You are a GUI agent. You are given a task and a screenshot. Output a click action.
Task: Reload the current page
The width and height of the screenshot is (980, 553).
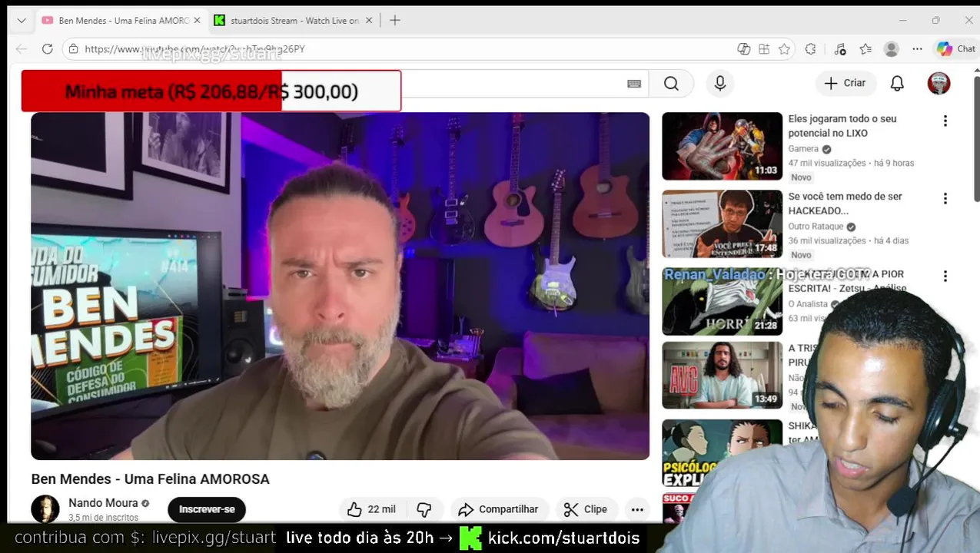(x=47, y=49)
